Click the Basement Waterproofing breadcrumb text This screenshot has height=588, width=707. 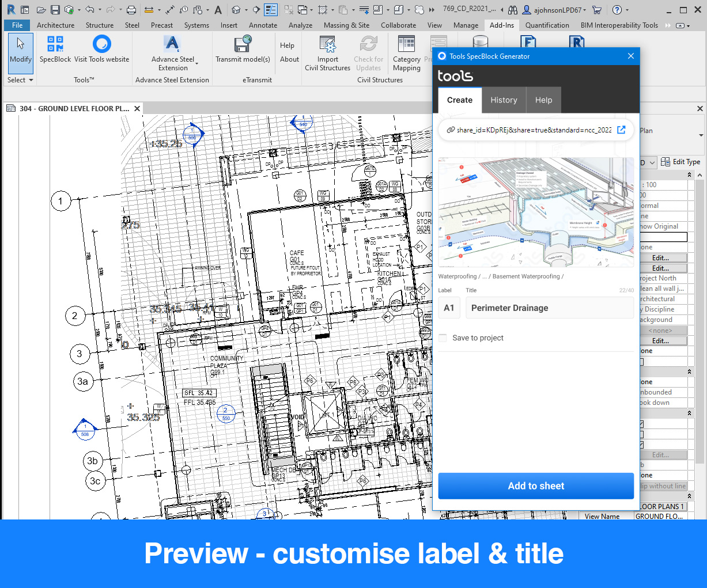point(527,276)
